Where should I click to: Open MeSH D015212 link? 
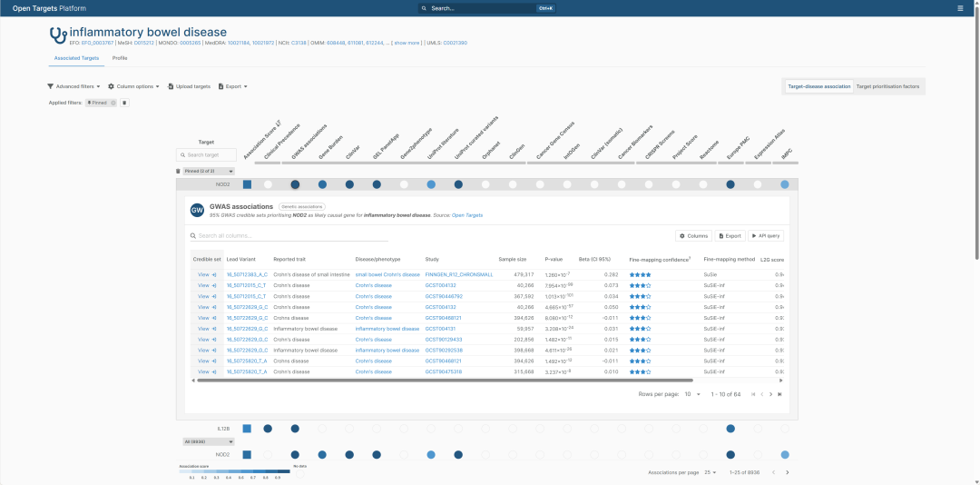pos(144,44)
